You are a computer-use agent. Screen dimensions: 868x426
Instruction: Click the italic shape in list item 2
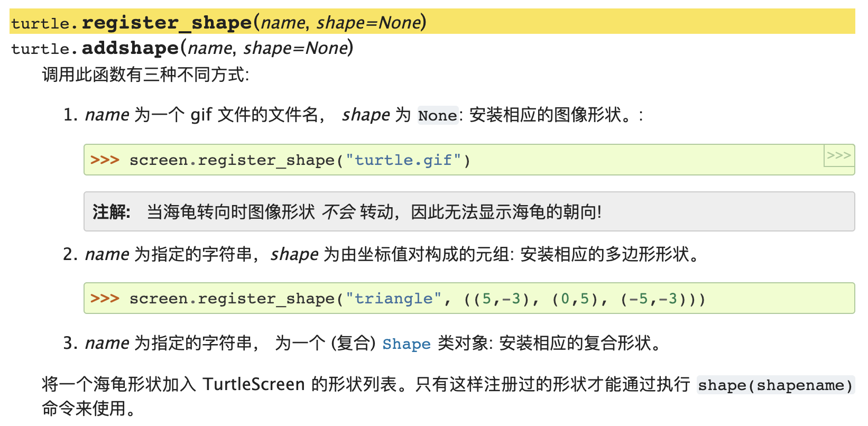(x=294, y=255)
